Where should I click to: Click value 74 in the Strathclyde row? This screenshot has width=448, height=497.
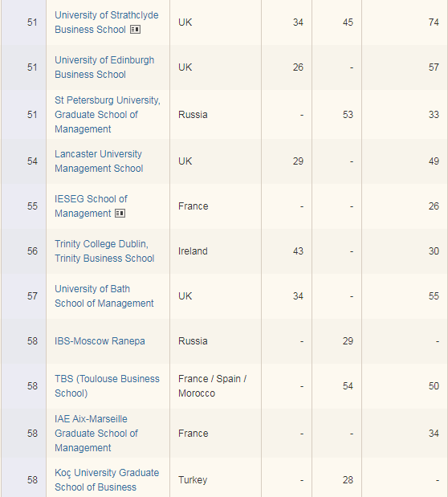point(434,22)
